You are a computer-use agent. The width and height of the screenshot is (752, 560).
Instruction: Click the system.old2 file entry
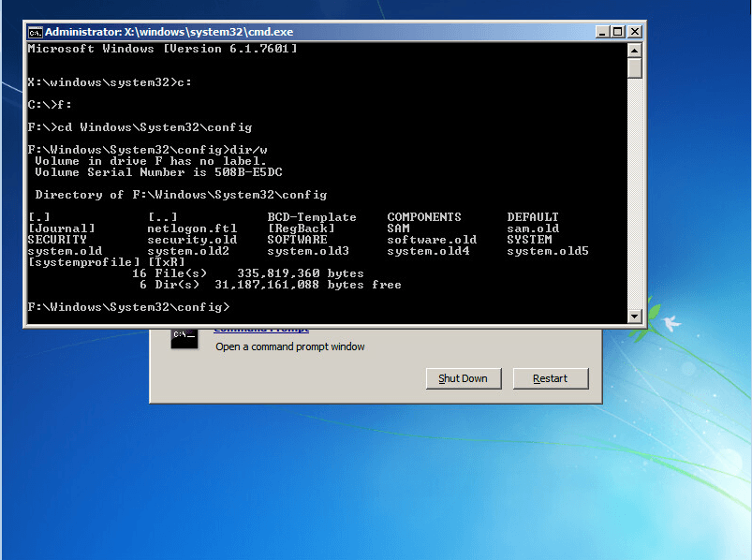188,251
